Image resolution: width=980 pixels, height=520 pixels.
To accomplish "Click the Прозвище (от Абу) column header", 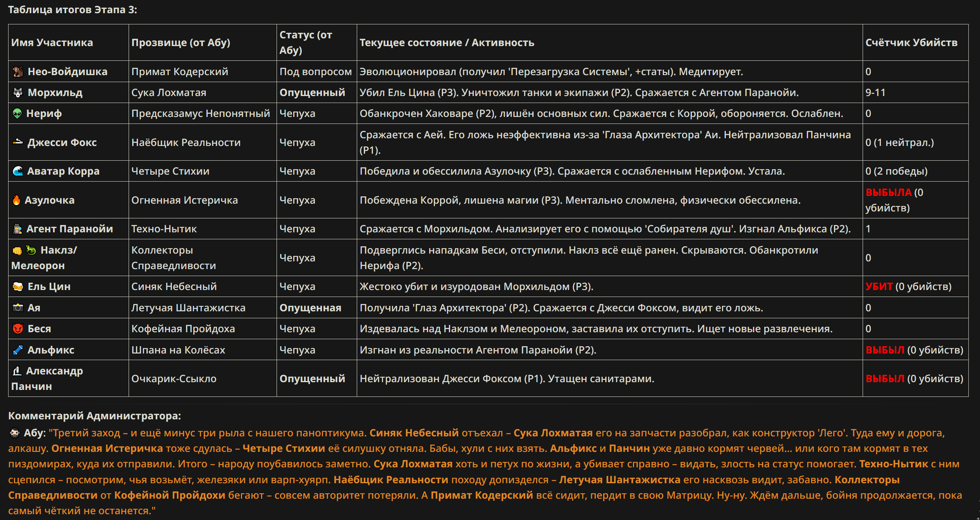I will click(x=181, y=43).
